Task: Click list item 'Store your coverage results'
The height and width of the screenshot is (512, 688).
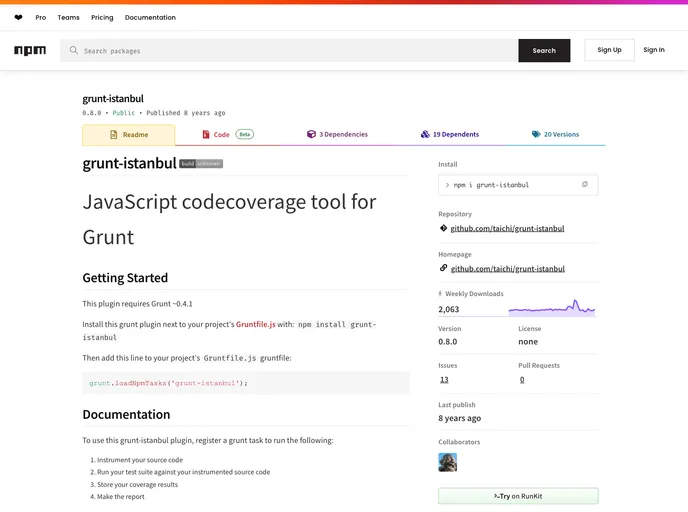Action: [x=137, y=484]
